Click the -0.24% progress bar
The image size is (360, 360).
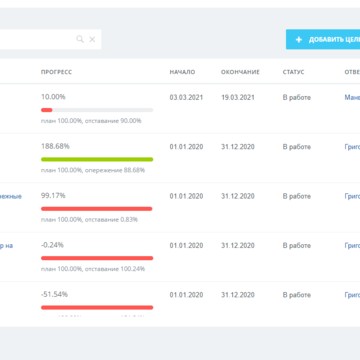pyautogui.click(x=97, y=258)
